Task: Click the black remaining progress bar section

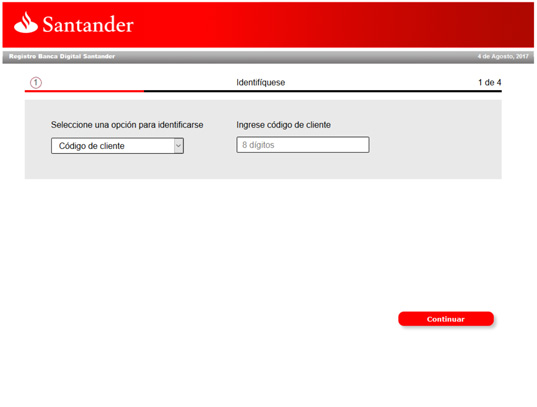Action: point(323,91)
